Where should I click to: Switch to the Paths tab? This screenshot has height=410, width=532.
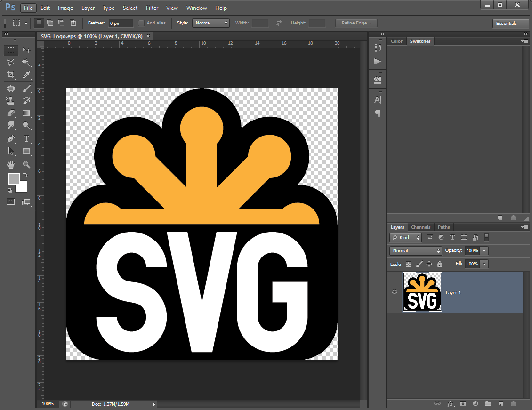click(x=443, y=227)
